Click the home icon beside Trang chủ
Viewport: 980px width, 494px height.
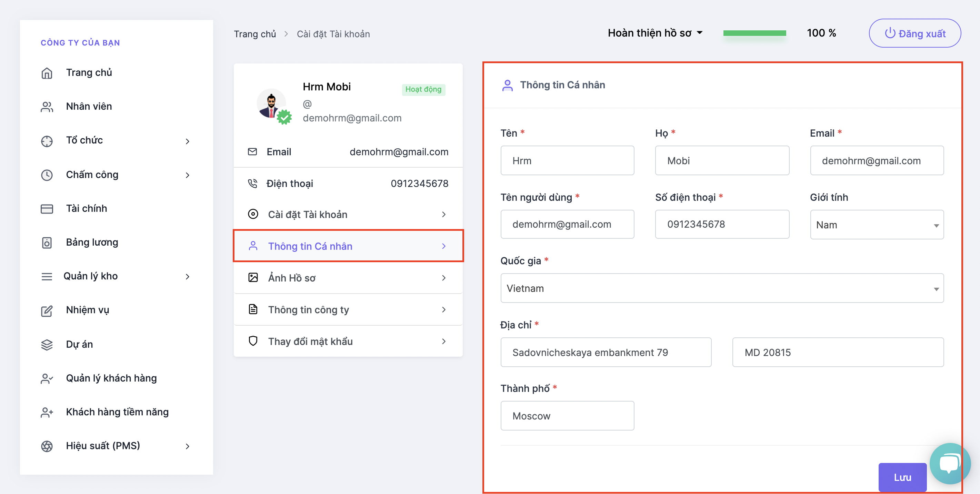pos(47,73)
